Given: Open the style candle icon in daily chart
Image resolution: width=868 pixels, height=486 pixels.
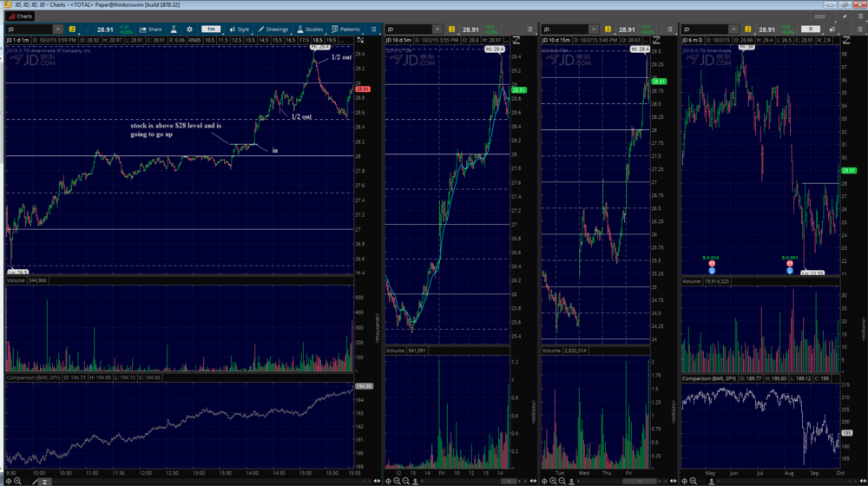Looking at the screenshot, I should (832, 30).
